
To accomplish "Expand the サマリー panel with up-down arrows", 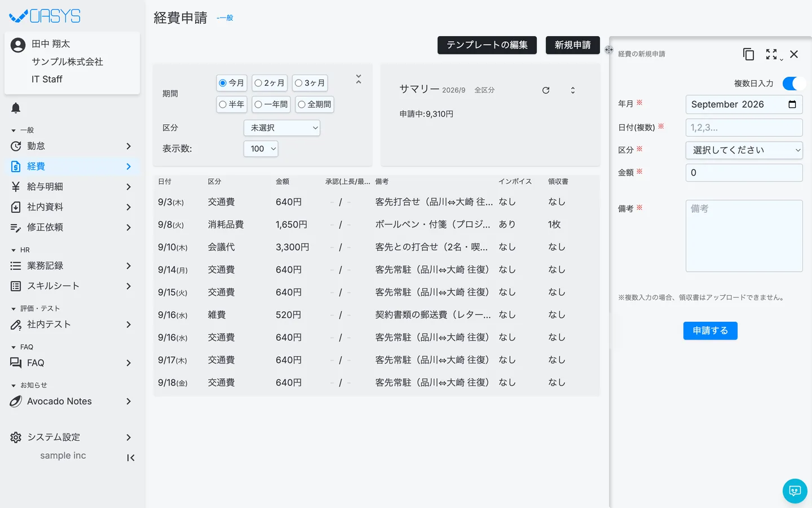I will tap(573, 90).
